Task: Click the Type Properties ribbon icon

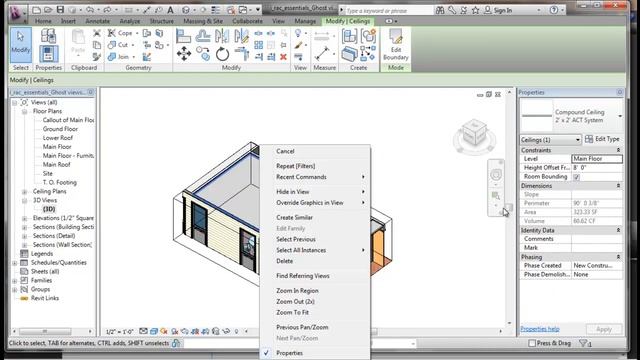Action: click(48, 36)
